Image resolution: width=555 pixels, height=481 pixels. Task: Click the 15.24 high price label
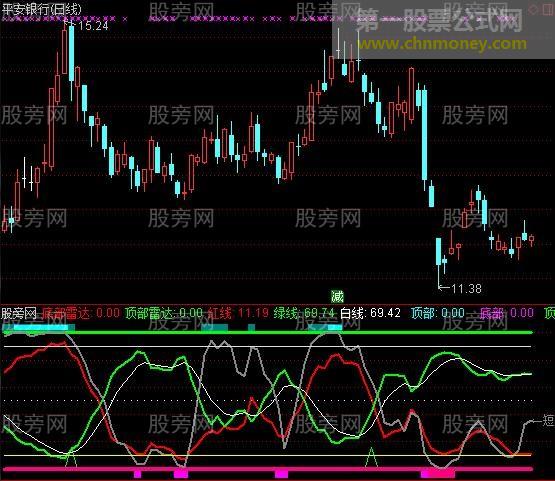(x=93, y=25)
